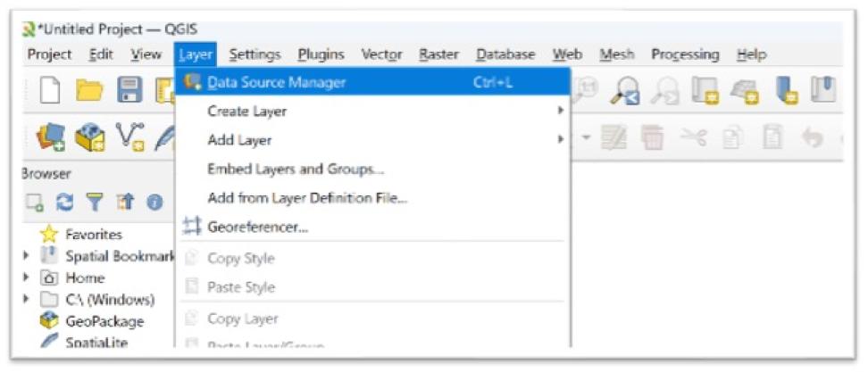Click the New GeoPackage Layer toolbar icon
The height and width of the screenshot is (372, 868).
click(88, 137)
